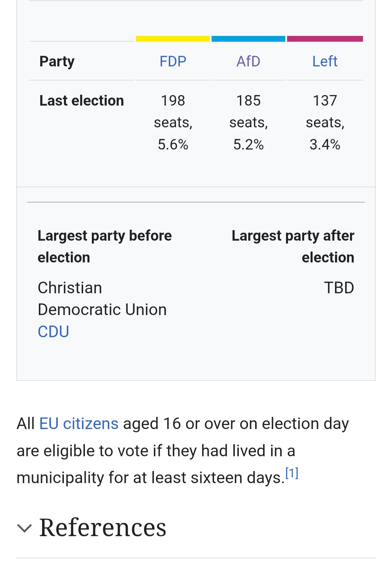Click the 137 seats, 3.4% cell
The height and width of the screenshot is (575, 392).
pos(325,122)
